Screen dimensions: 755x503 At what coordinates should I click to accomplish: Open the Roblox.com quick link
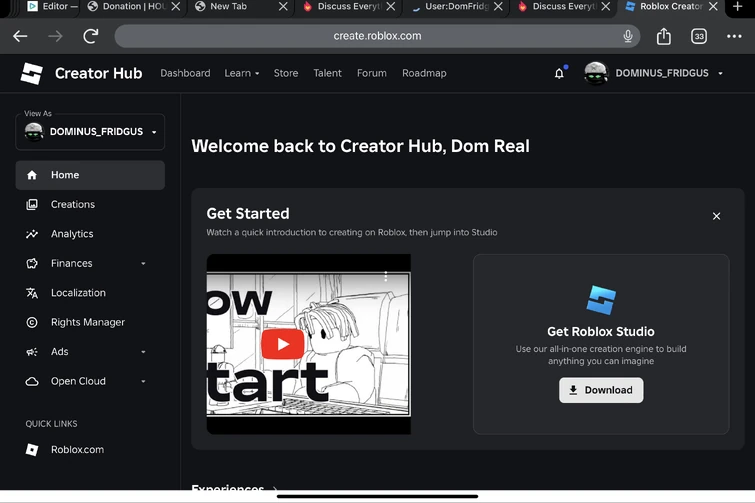point(77,450)
